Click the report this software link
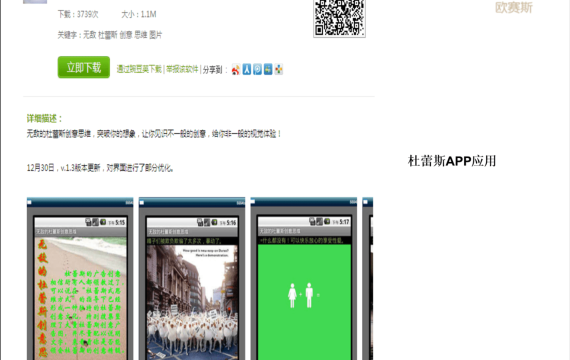The height and width of the screenshot is (360, 570). [182, 69]
